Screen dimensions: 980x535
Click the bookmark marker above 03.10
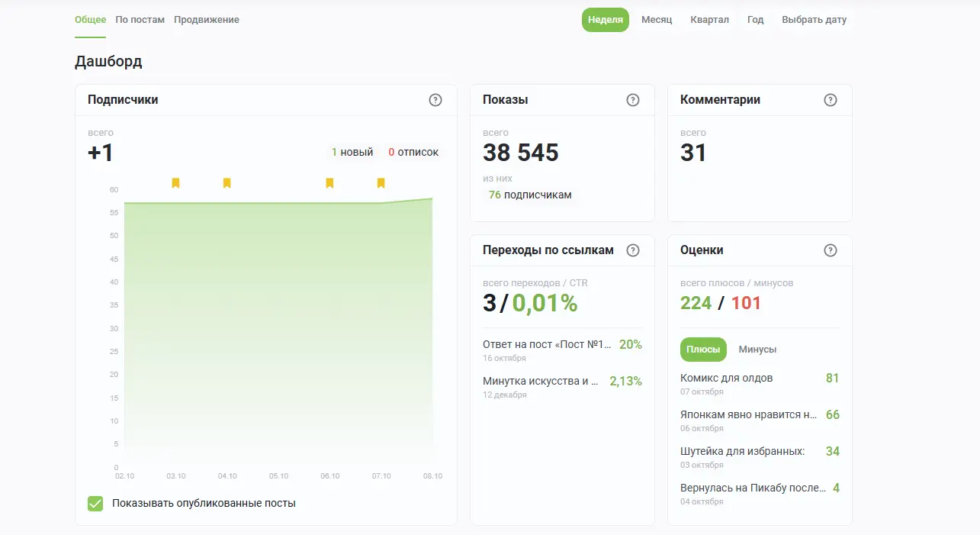(x=175, y=183)
